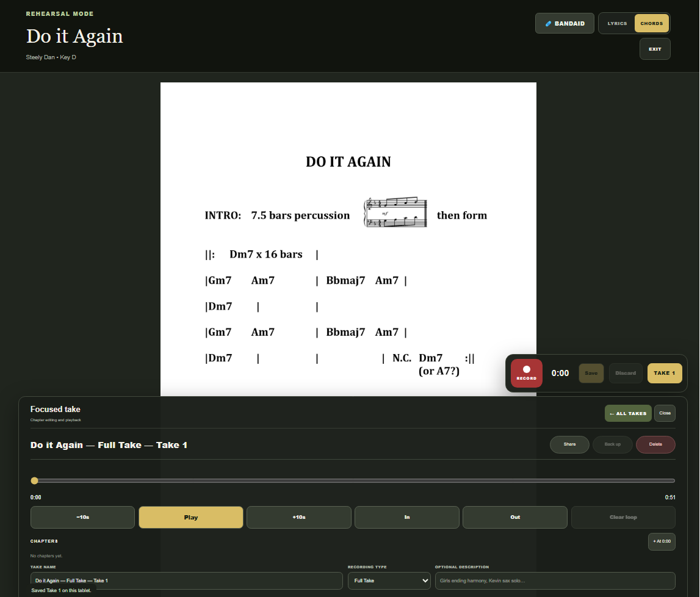700x597 pixels.
Task: Click the 'DO IT AGAIN' chart title
Action: (348, 162)
